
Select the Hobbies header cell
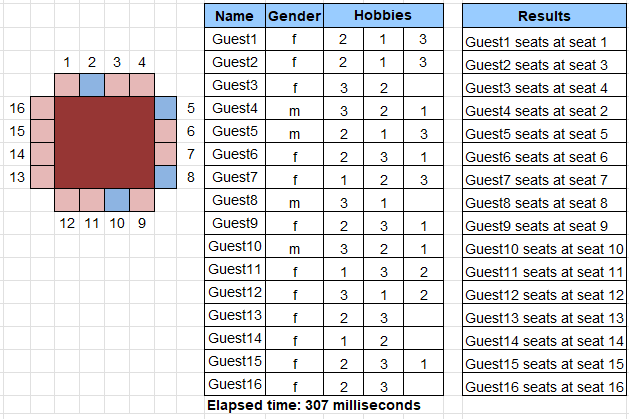tap(382, 16)
